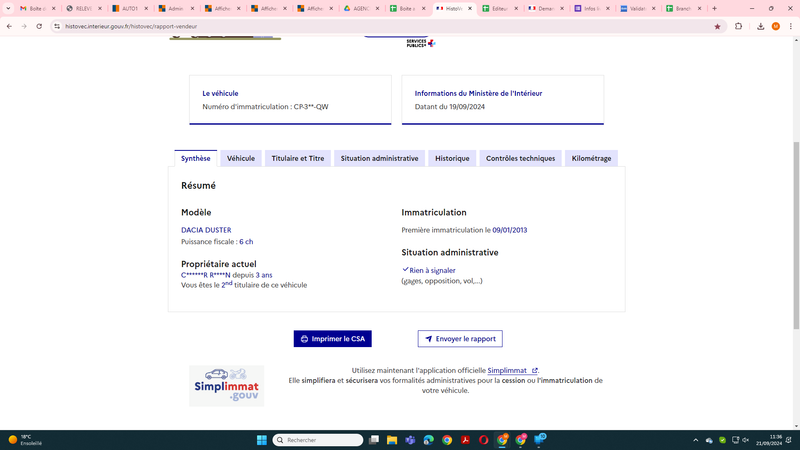Screen dimensions: 800x450
Task: Open Adobe Acrobat from taskbar
Action: [465, 440]
